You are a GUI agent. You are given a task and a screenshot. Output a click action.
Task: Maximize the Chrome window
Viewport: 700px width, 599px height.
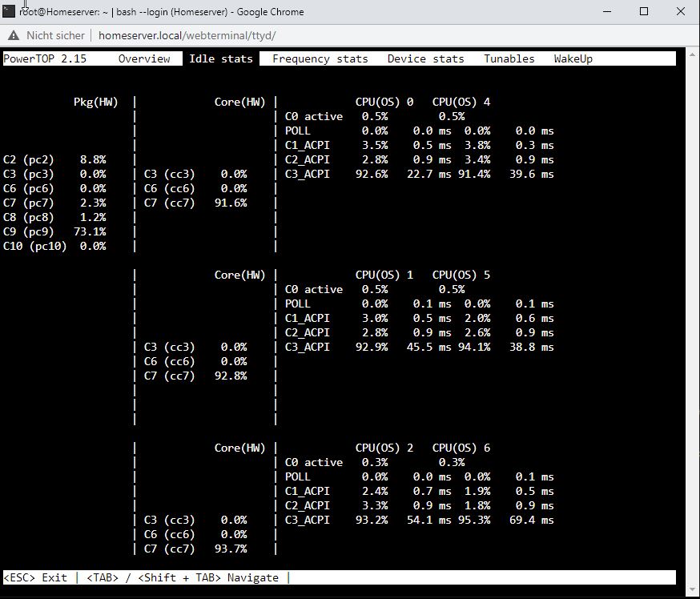[644, 11]
